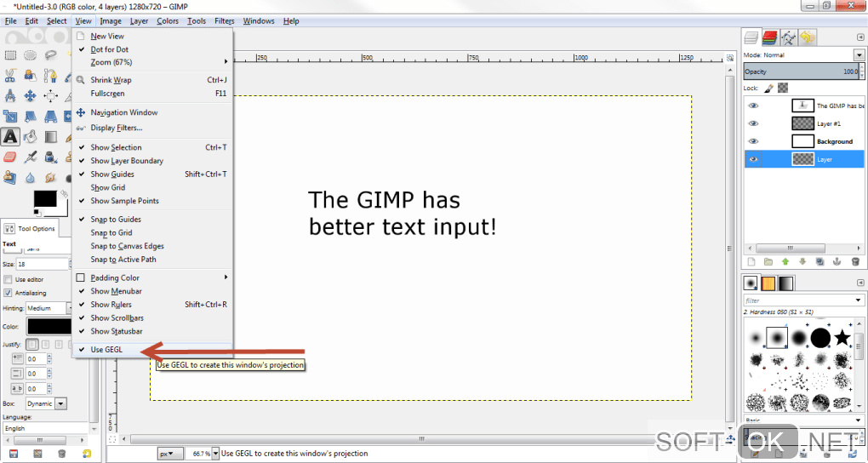The width and height of the screenshot is (868, 463).
Task: Toggle lock alpha channel checkerboard icon
Action: [783, 88]
